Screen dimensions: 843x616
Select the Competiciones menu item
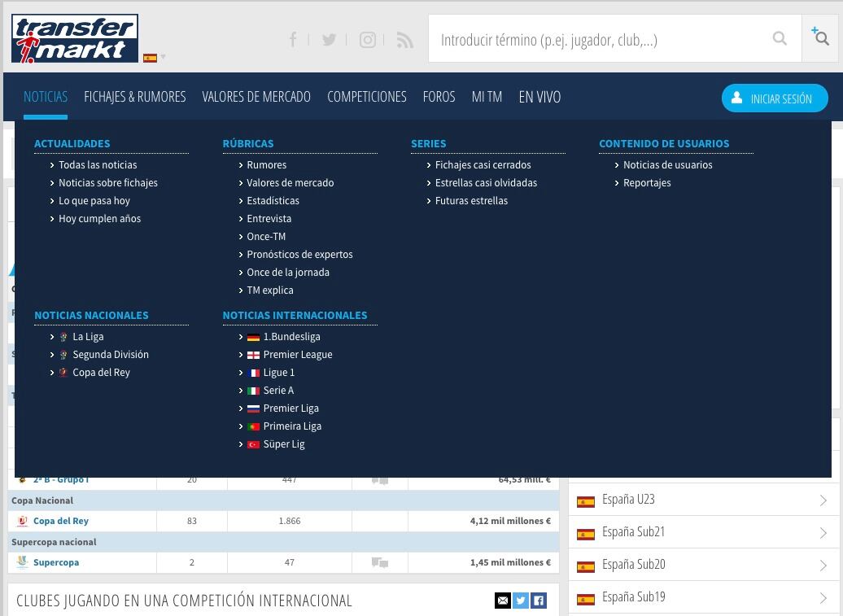tap(366, 97)
